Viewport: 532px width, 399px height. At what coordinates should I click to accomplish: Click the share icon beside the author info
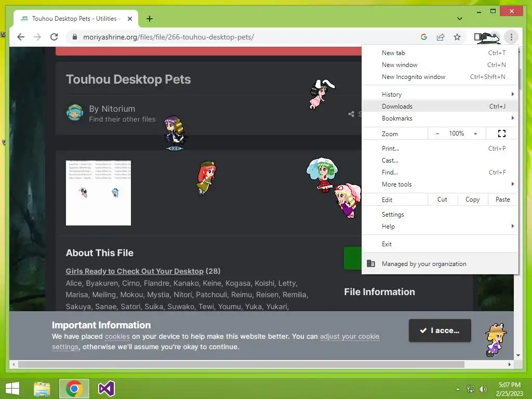[x=351, y=114]
